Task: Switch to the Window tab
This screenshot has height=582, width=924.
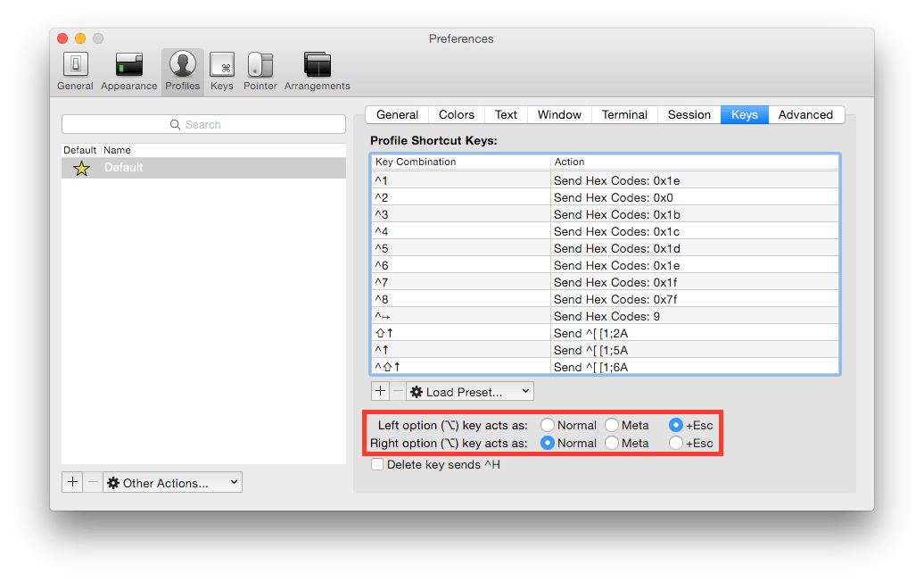Action: pos(559,114)
